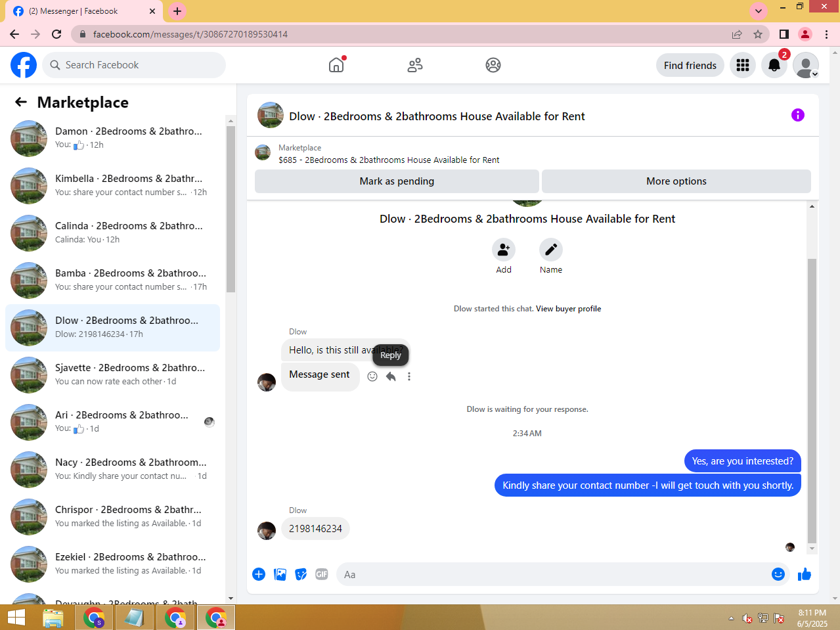Go to the Home feed icon
Image resolution: width=840 pixels, height=630 pixels.
click(336, 65)
